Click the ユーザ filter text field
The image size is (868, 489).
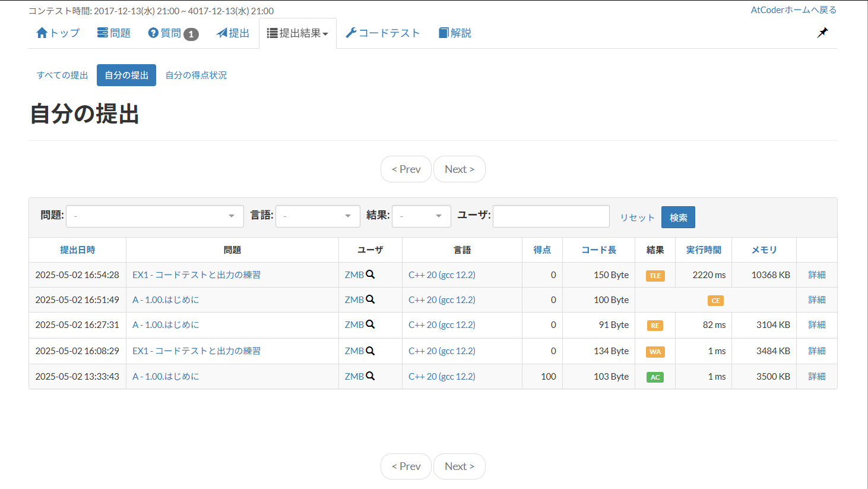tap(551, 216)
